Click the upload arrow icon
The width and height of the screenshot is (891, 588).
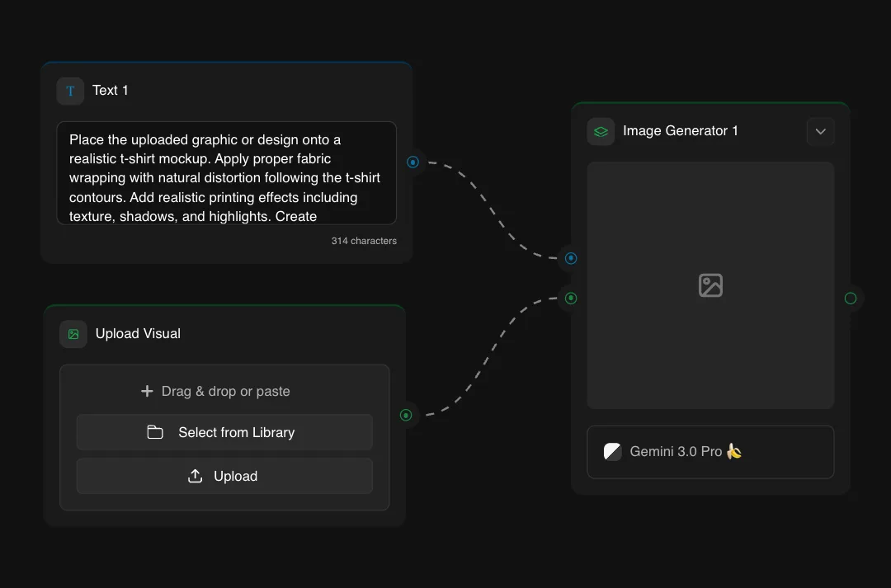pyautogui.click(x=195, y=476)
